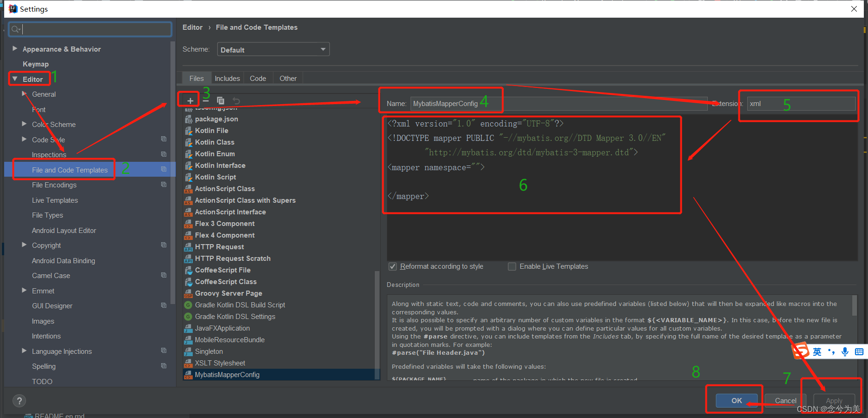Open Keymap settings page
Image resolution: width=868 pixels, height=418 pixels.
(x=36, y=64)
